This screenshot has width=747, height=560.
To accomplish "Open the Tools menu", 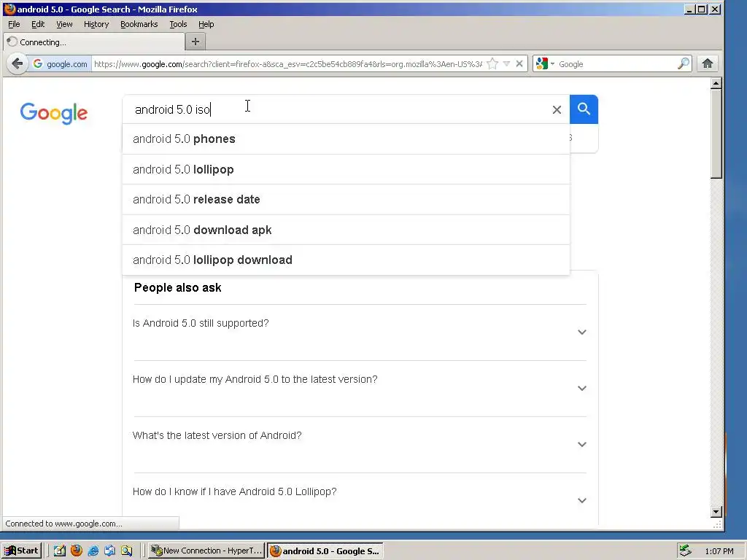I will click(178, 24).
